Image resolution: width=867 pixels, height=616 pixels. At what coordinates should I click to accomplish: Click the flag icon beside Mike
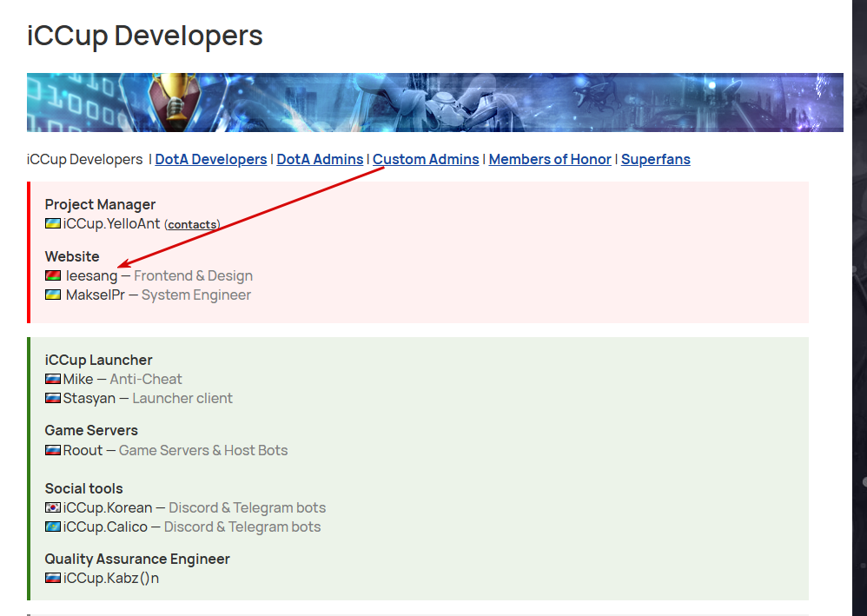tap(52, 379)
